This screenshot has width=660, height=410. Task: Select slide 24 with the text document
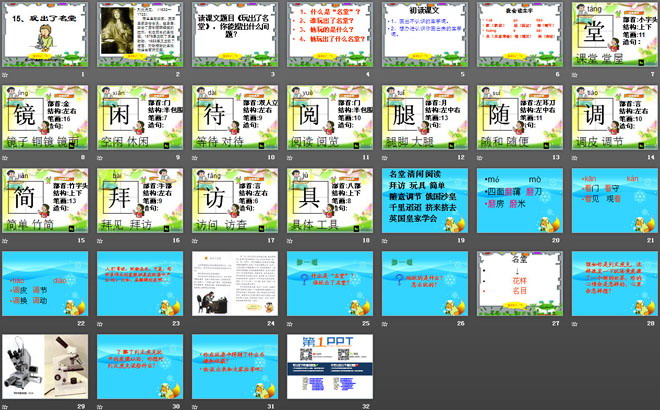click(x=234, y=283)
